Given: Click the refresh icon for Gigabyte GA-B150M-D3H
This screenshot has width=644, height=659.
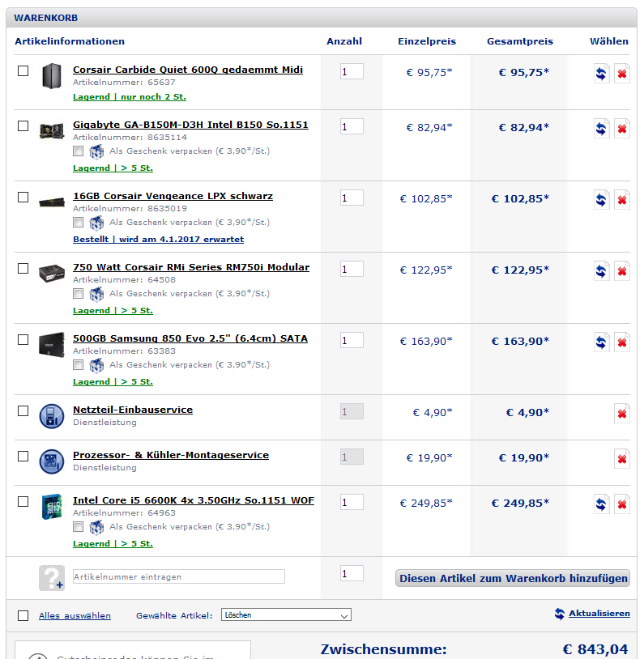Looking at the screenshot, I should (602, 129).
